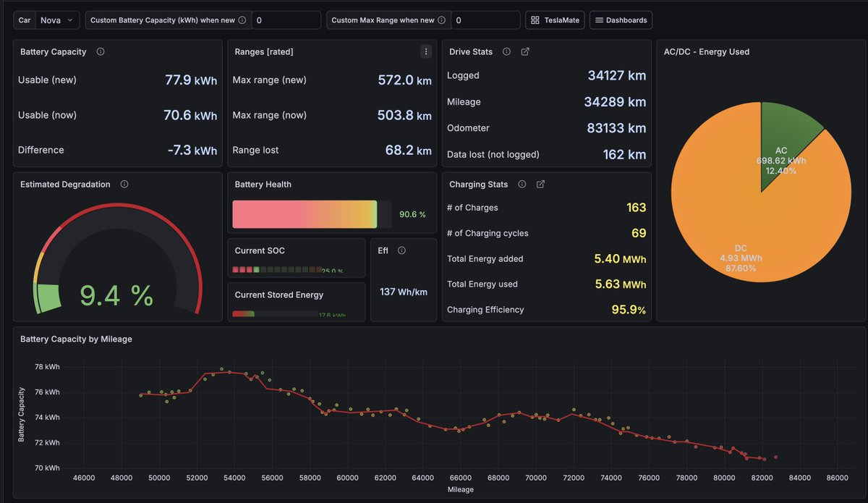Click the Difference value -7.3 kWh
This screenshot has height=503, width=868.
[192, 150]
